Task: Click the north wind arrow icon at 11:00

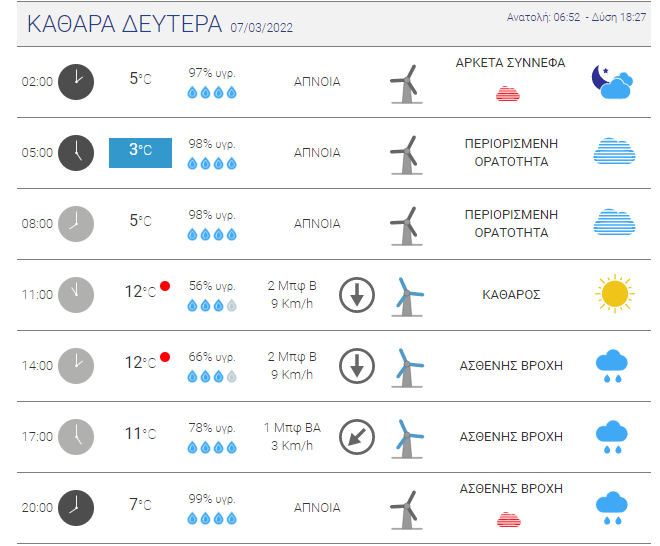Action: pos(357,295)
